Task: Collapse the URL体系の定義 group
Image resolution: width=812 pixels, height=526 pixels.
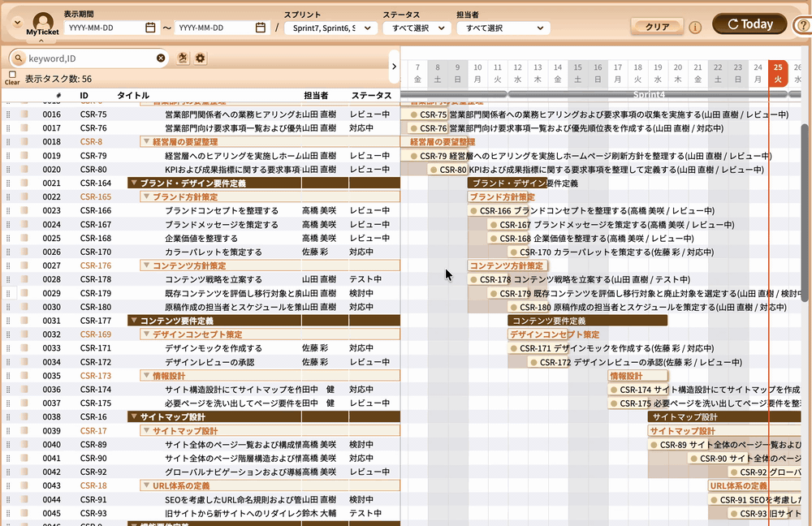Action: [x=146, y=485]
